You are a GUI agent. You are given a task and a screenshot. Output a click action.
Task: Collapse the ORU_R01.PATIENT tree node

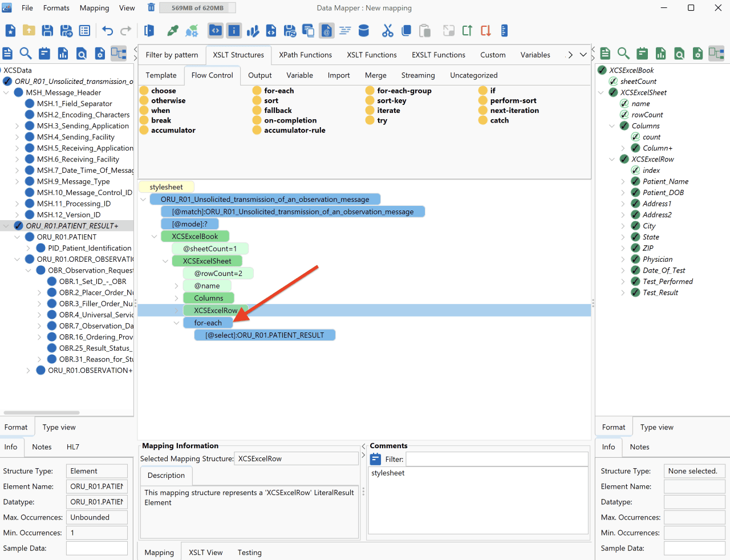click(17, 237)
